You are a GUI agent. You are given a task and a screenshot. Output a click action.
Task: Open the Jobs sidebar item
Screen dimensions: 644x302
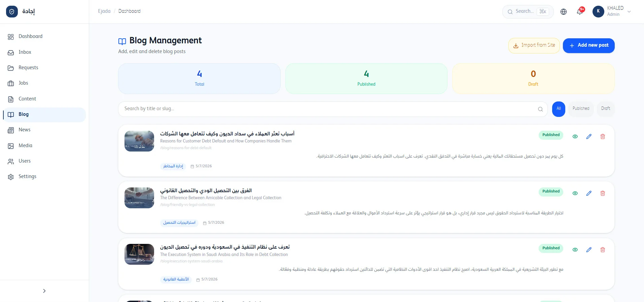point(44,83)
